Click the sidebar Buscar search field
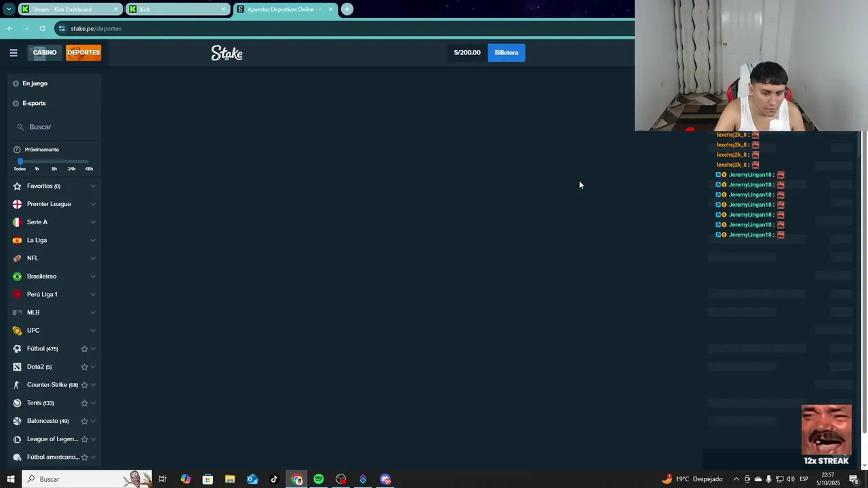 pyautogui.click(x=56, y=127)
